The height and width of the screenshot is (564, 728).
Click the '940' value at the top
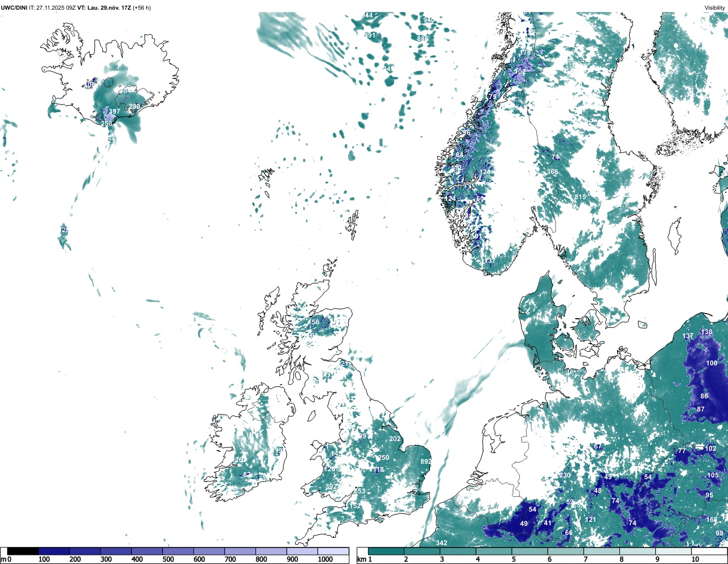click(429, 20)
